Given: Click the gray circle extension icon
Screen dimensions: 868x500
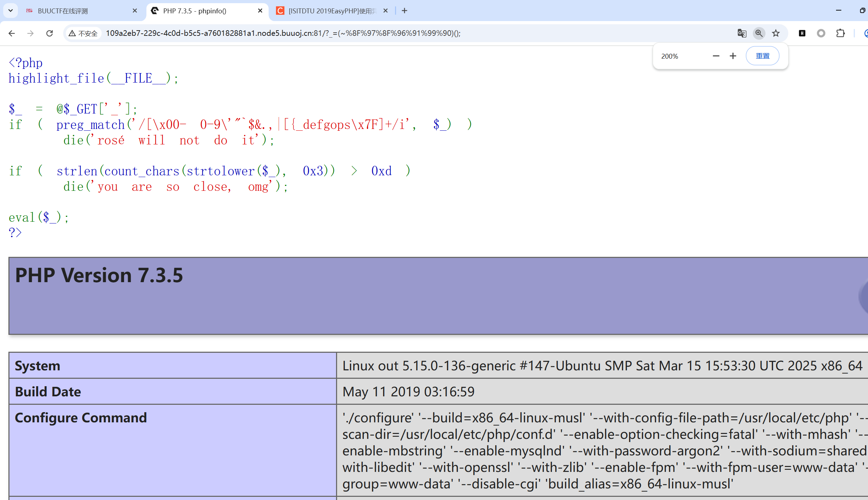Looking at the screenshot, I should 821,33.
